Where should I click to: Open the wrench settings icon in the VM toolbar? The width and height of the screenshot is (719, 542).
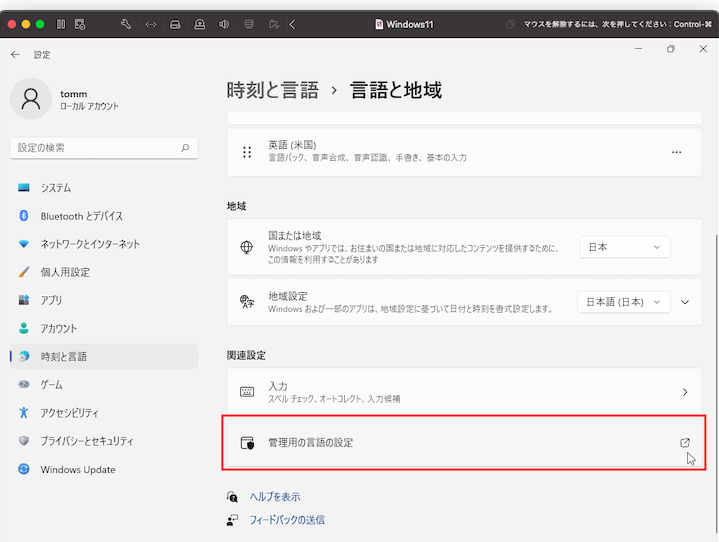point(126,24)
